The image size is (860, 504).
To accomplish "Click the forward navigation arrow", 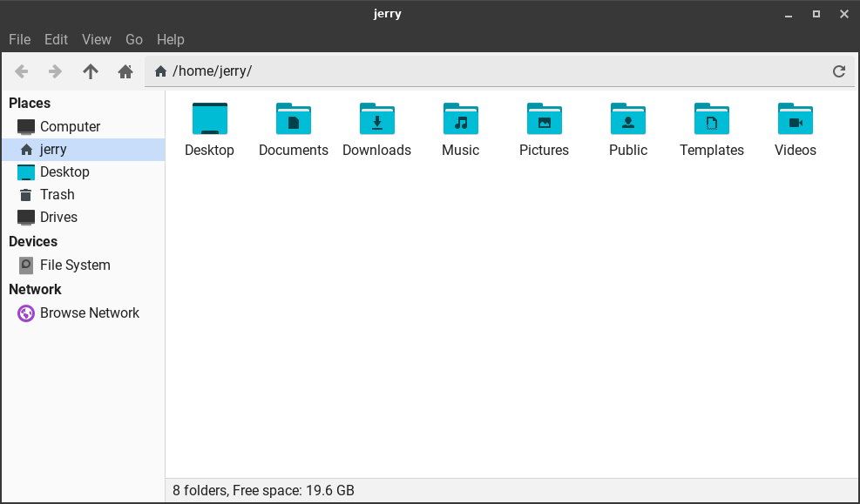I will [x=55, y=71].
